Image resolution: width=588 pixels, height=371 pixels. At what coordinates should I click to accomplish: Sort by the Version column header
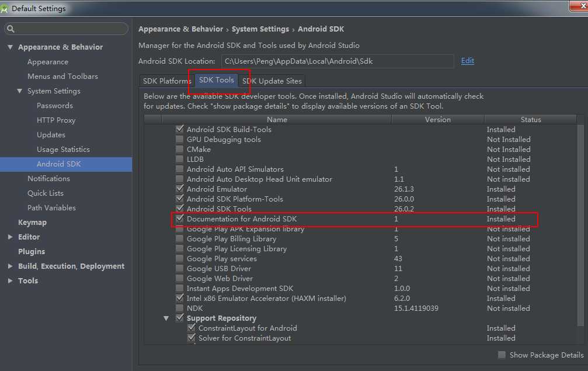pyautogui.click(x=438, y=119)
